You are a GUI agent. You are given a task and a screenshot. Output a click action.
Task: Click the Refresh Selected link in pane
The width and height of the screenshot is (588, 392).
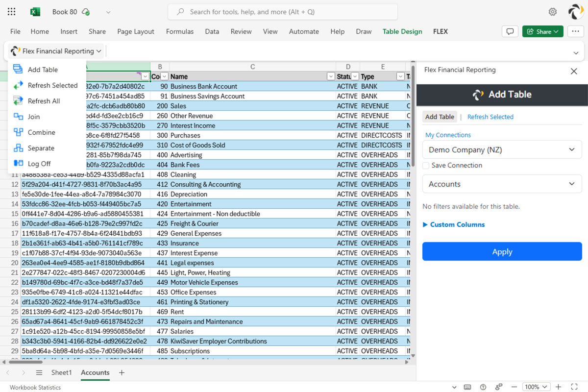(490, 117)
